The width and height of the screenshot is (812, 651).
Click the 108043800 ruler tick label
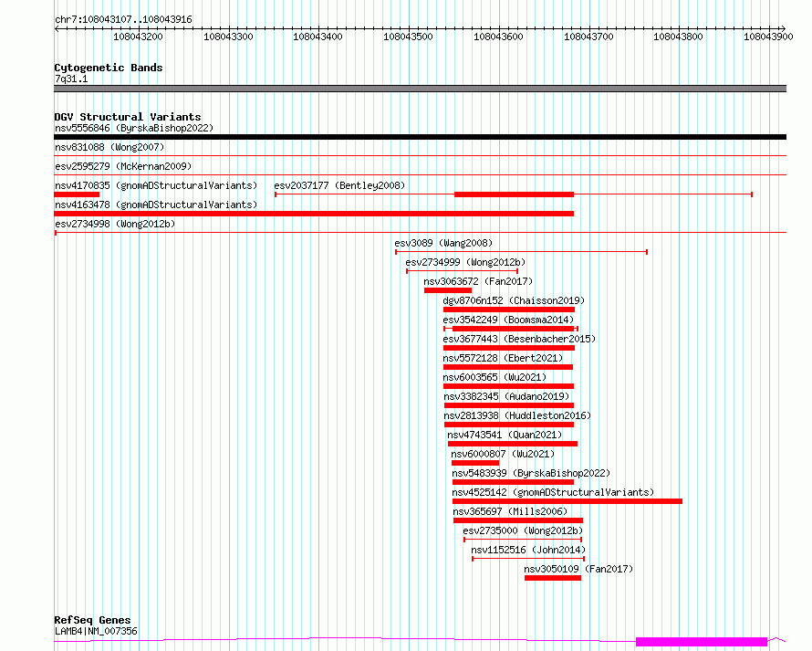click(679, 37)
